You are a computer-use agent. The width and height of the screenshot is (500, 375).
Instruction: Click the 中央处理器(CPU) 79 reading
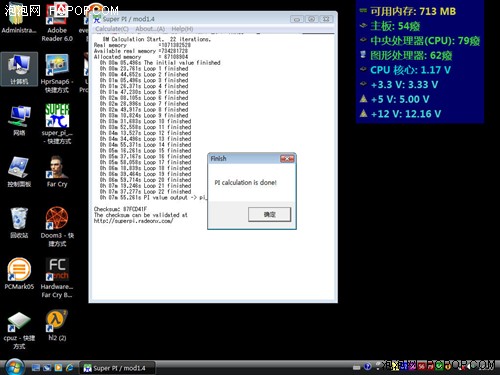[x=425, y=41]
